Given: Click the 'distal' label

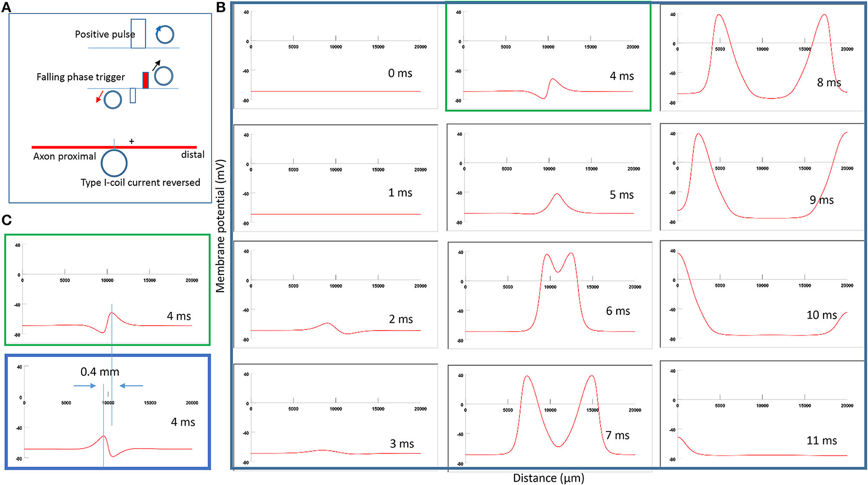Looking at the screenshot, I should [x=193, y=155].
